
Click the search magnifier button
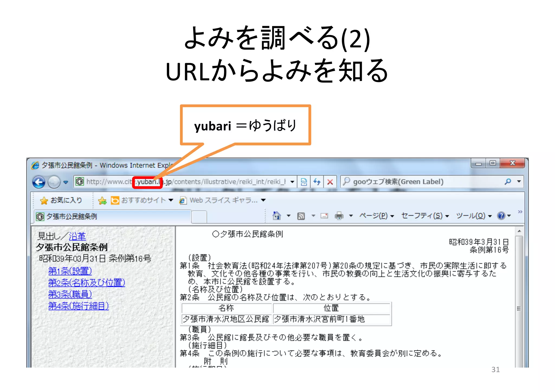pos(508,181)
